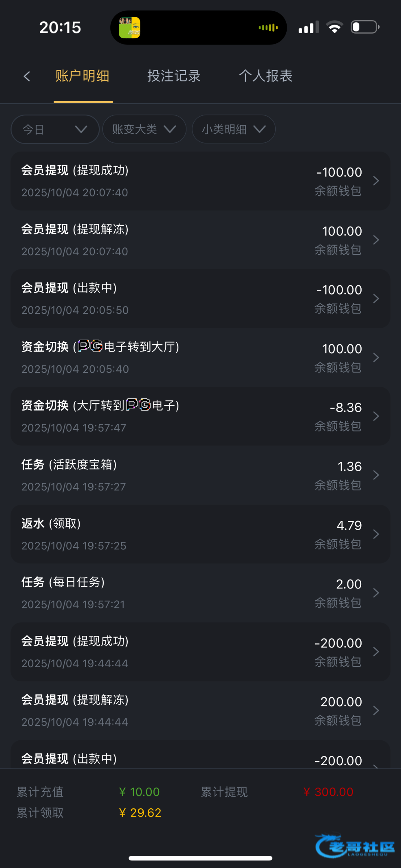Open chevron for 任务 (活跃度宝箱) 1.36 entry
401x868 pixels.
tap(376, 475)
